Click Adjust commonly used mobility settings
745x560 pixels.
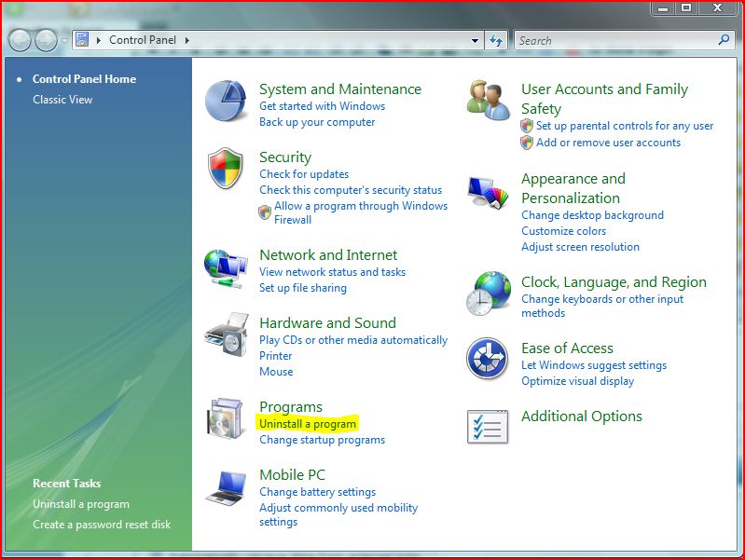point(338,515)
